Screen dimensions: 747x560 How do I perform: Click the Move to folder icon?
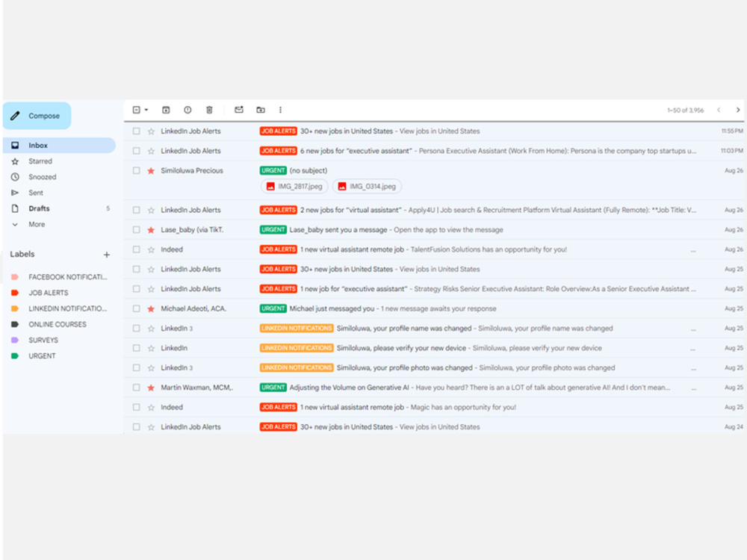[261, 110]
